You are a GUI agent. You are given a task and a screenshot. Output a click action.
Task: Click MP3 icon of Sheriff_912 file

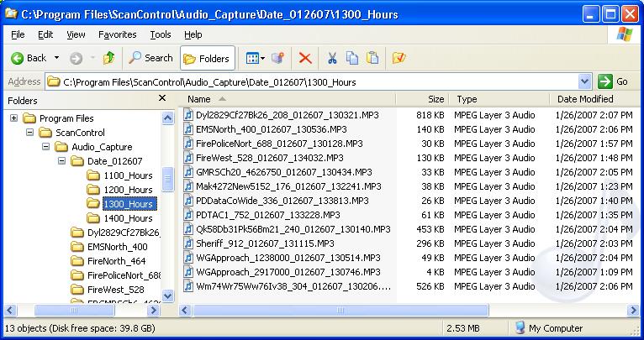[188, 243]
